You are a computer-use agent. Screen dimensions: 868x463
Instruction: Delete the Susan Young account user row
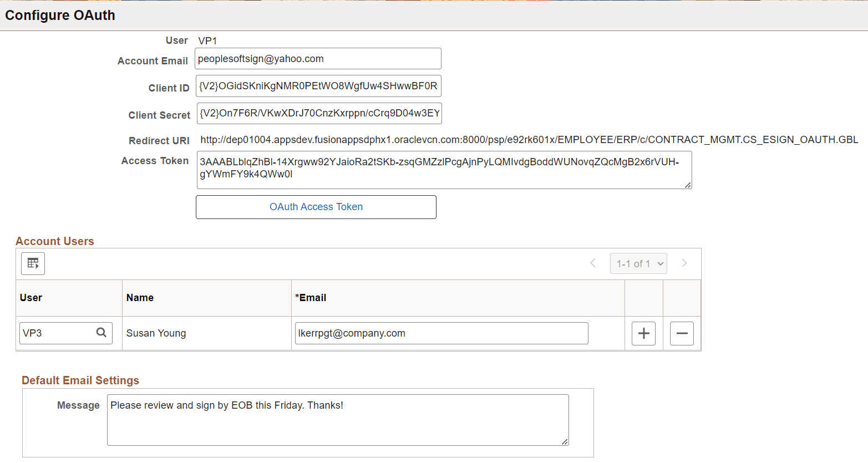[x=682, y=333]
